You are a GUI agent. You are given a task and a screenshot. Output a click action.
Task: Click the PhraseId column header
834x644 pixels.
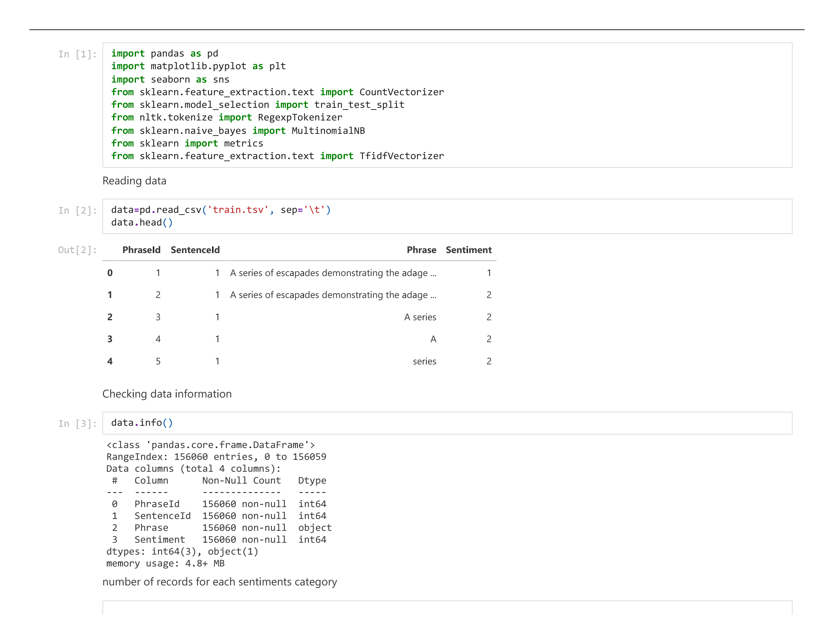[141, 250]
